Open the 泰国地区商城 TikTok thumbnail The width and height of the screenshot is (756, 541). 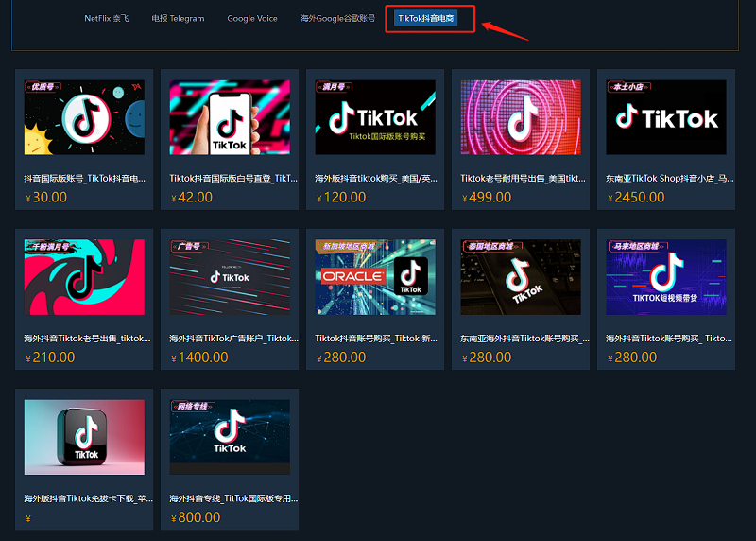[521, 277]
